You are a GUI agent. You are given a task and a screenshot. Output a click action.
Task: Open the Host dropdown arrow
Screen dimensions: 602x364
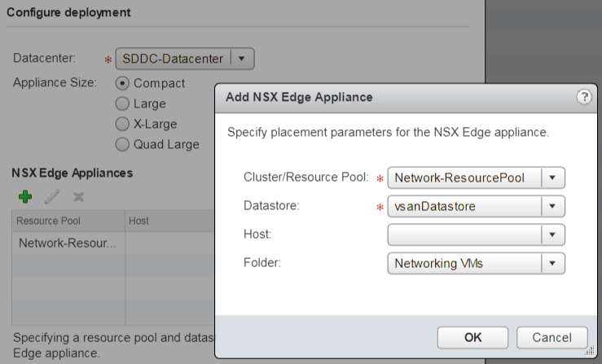554,235
